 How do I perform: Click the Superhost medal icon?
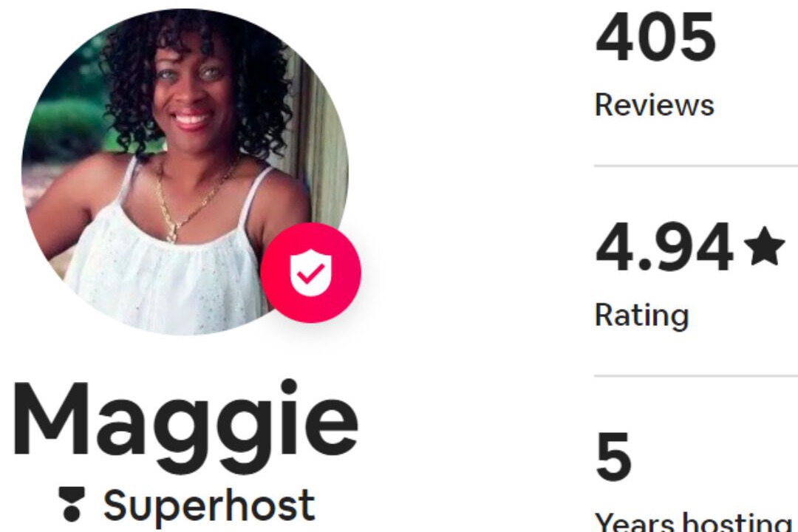pyautogui.click(x=71, y=504)
